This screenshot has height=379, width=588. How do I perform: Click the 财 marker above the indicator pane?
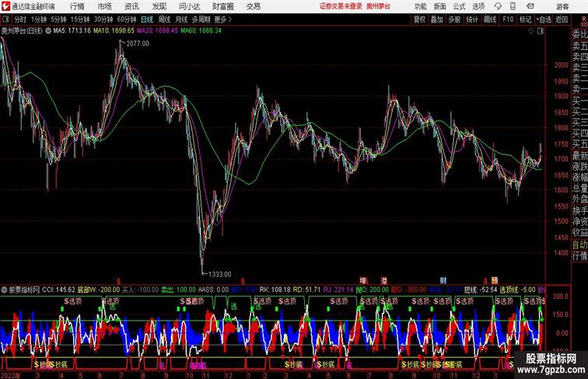pyautogui.click(x=443, y=280)
